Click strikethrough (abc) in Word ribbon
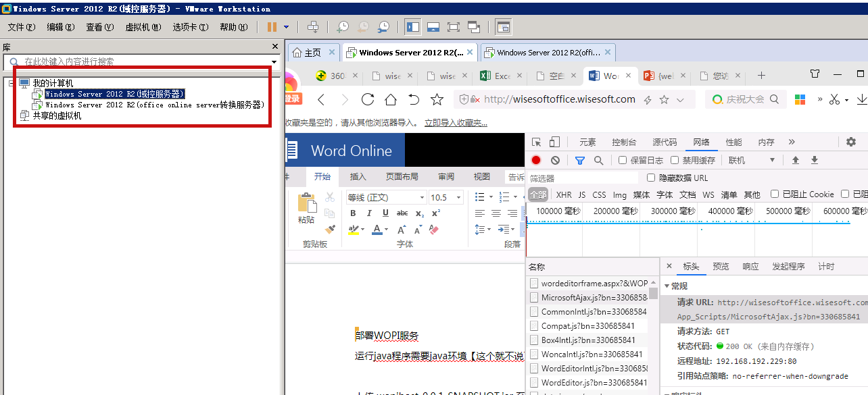 402,213
